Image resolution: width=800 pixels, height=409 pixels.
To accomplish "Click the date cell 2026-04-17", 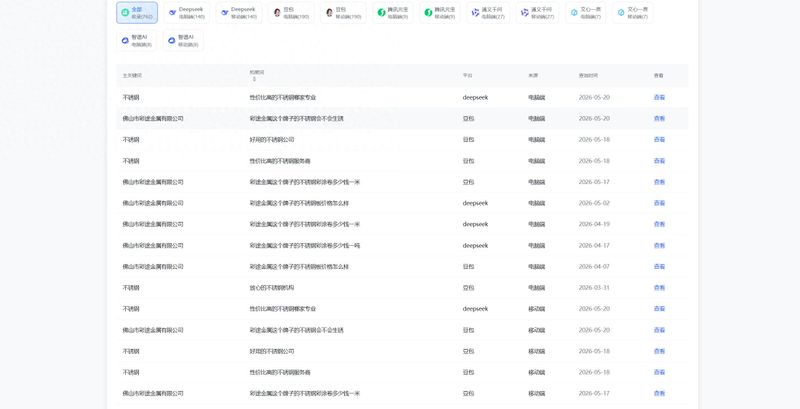I will pos(594,245).
